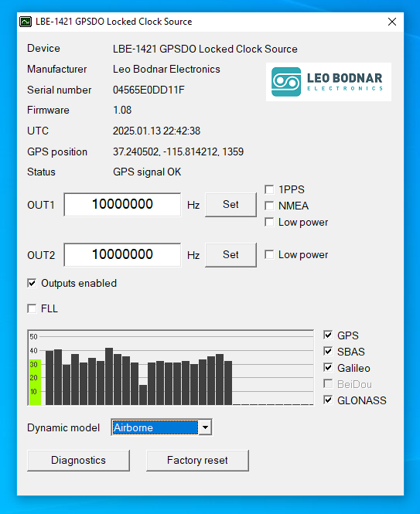Image resolution: width=420 pixels, height=514 pixels.
Task: Enable the 1PPS checkbox
Action: tap(269, 189)
